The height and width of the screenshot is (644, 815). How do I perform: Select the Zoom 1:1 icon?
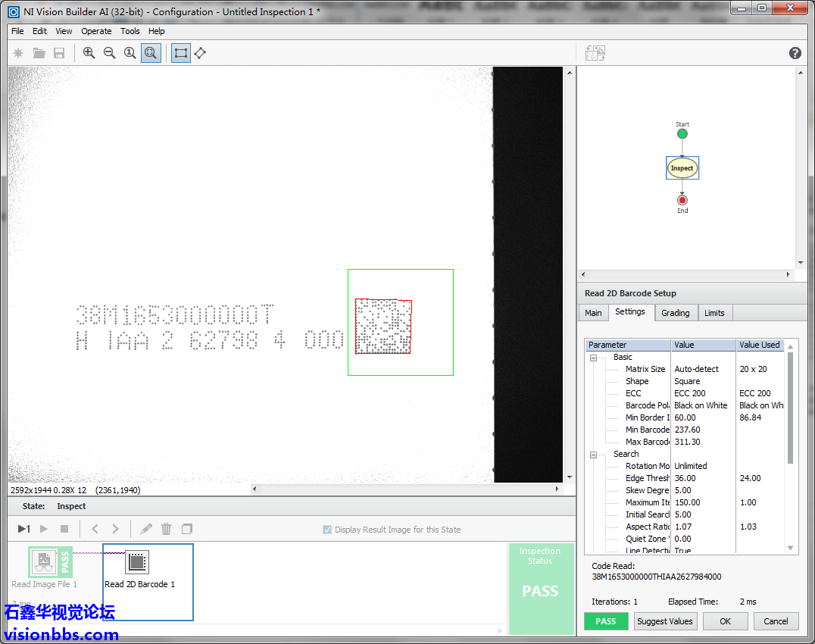coord(130,53)
